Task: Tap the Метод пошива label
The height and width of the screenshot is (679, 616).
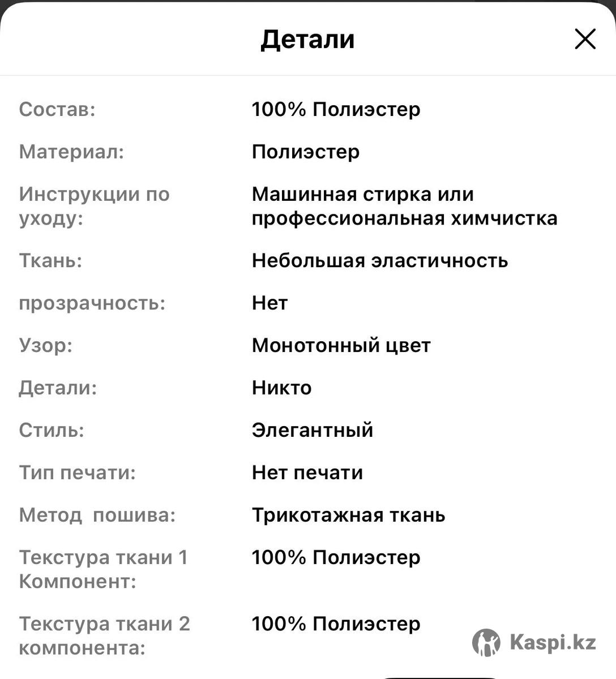Action: click(97, 515)
